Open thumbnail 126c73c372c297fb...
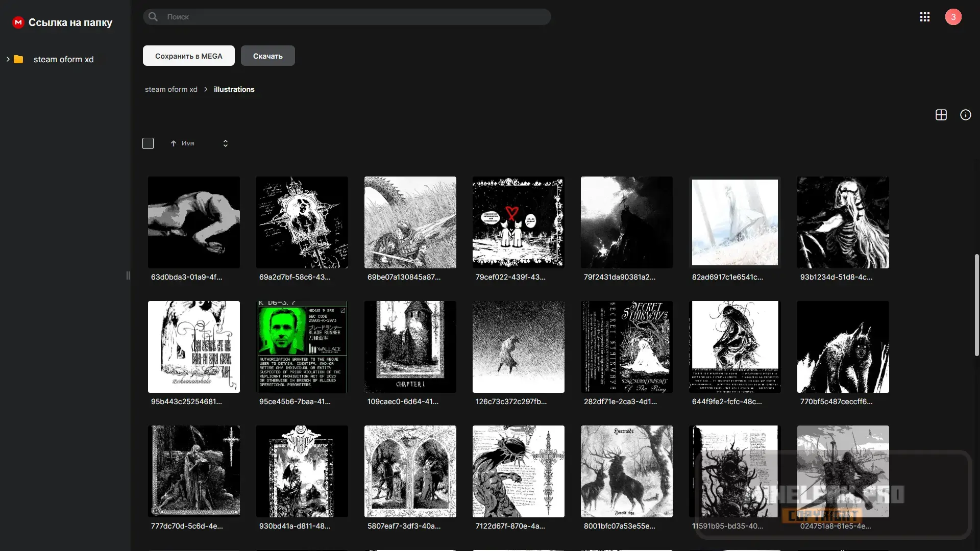980x551 pixels. click(x=519, y=347)
